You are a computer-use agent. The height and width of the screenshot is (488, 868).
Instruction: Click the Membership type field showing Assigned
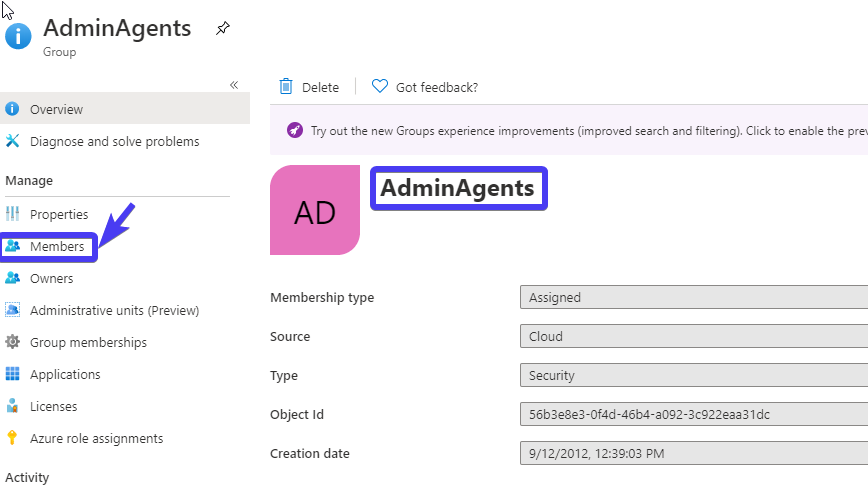click(x=694, y=297)
